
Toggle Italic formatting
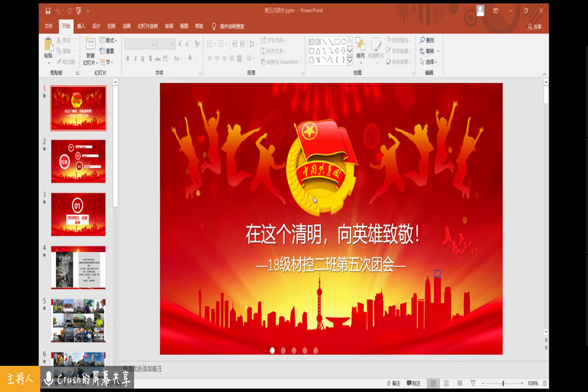click(x=135, y=58)
